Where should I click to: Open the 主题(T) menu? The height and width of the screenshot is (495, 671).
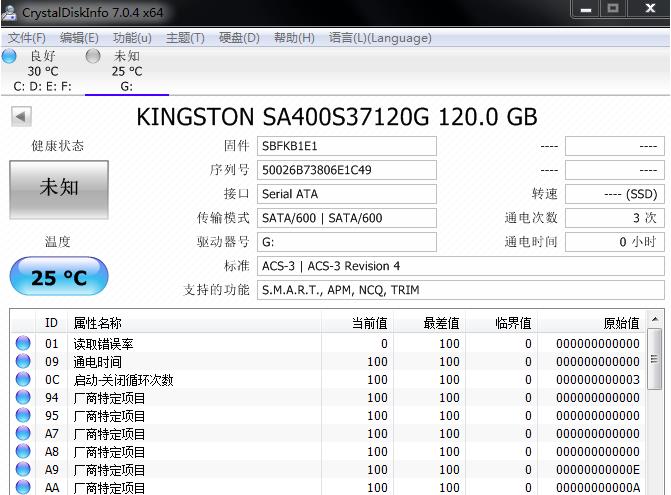pos(185,38)
